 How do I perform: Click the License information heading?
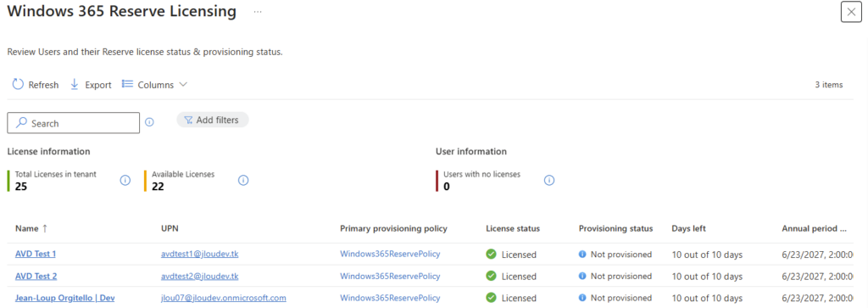pyautogui.click(x=48, y=151)
